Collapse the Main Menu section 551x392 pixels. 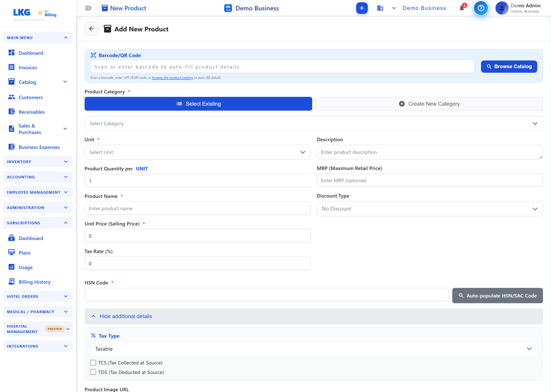coord(38,38)
